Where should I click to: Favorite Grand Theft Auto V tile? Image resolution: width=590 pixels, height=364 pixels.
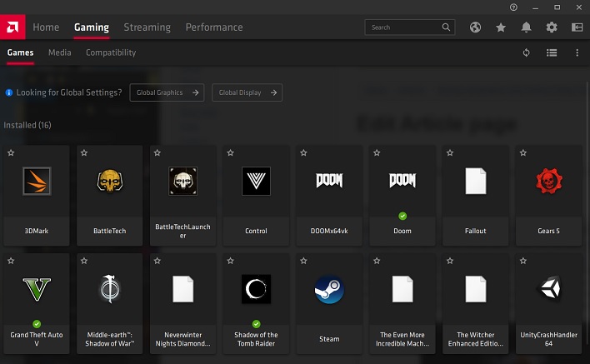point(11,261)
